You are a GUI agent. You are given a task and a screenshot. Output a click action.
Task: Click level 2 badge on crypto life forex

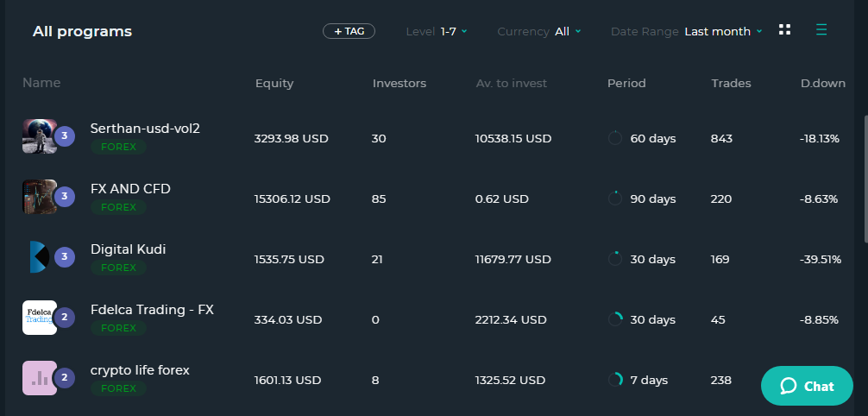pyautogui.click(x=64, y=378)
